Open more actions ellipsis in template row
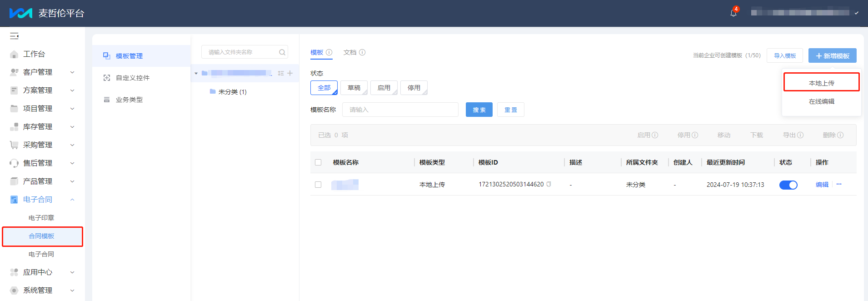 (x=839, y=184)
